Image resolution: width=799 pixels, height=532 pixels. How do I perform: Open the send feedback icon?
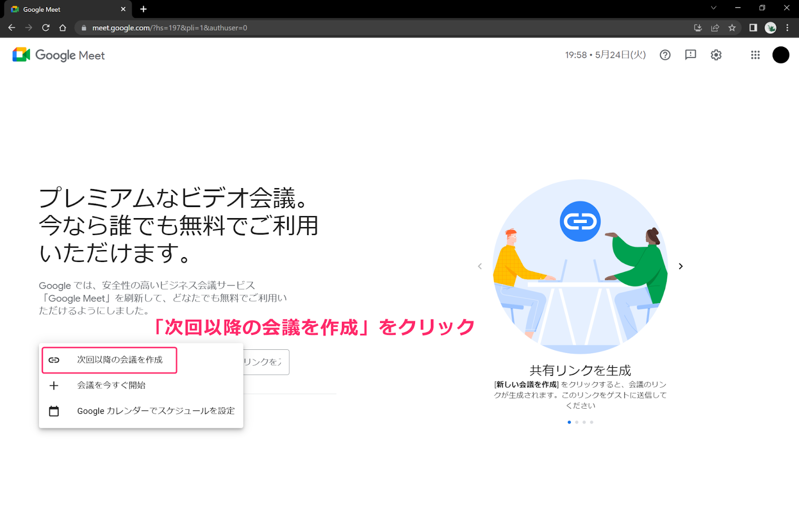pyautogui.click(x=691, y=55)
